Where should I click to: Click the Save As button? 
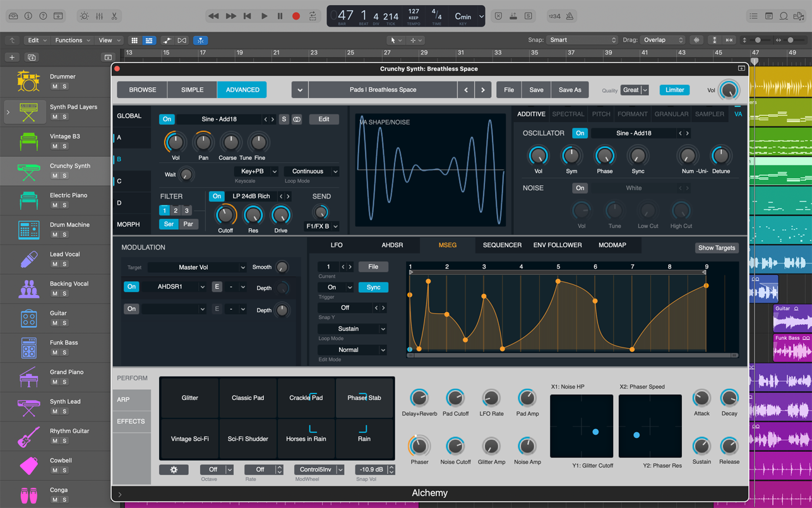(570, 90)
